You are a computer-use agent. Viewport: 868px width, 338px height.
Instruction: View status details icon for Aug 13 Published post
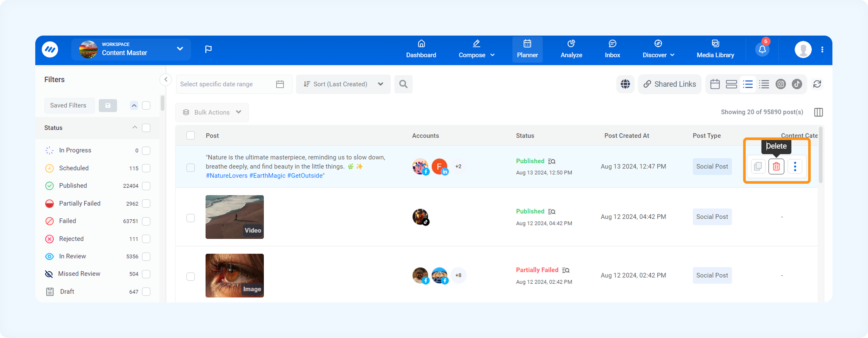pos(552,161)
